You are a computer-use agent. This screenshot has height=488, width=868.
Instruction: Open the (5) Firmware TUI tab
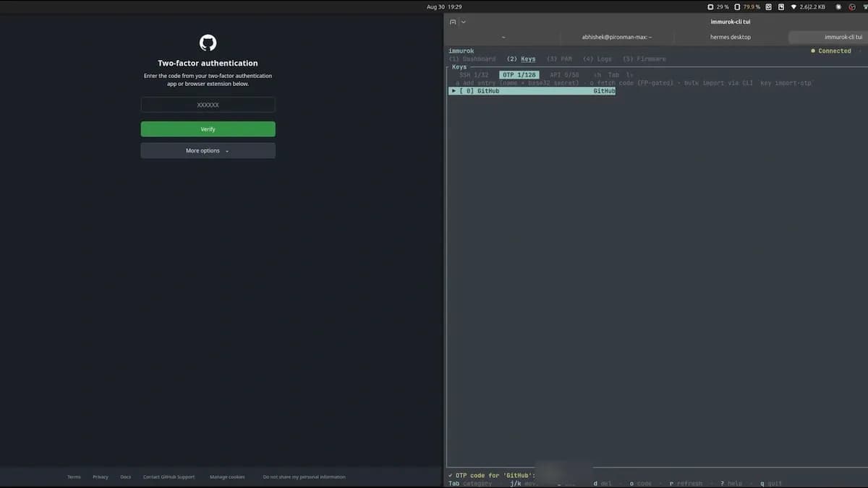pos(644,59)
